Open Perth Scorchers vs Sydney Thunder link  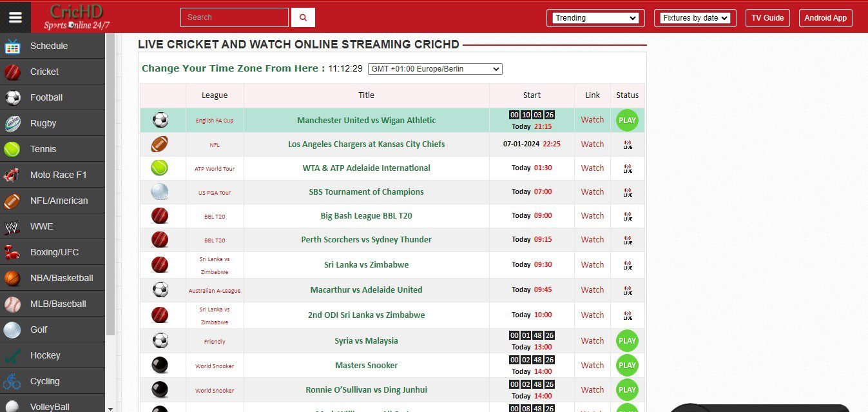point(366,239)
